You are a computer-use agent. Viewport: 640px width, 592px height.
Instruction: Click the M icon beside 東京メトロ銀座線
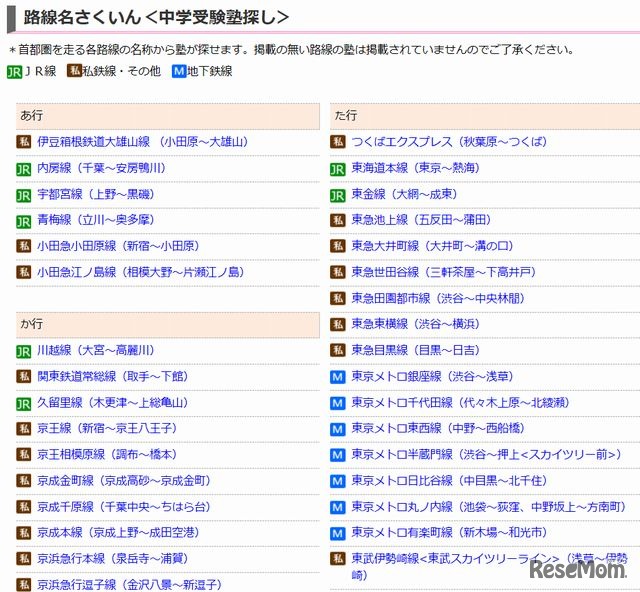[x=338, y=377]
